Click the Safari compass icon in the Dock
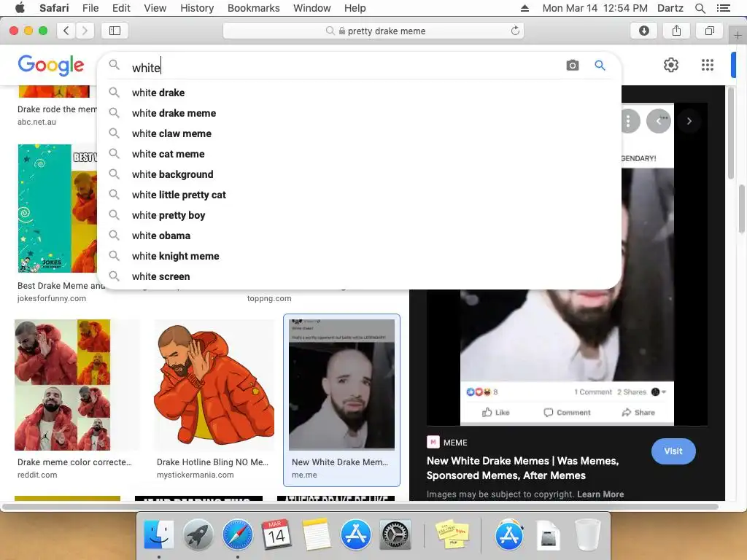 (237, 534)
